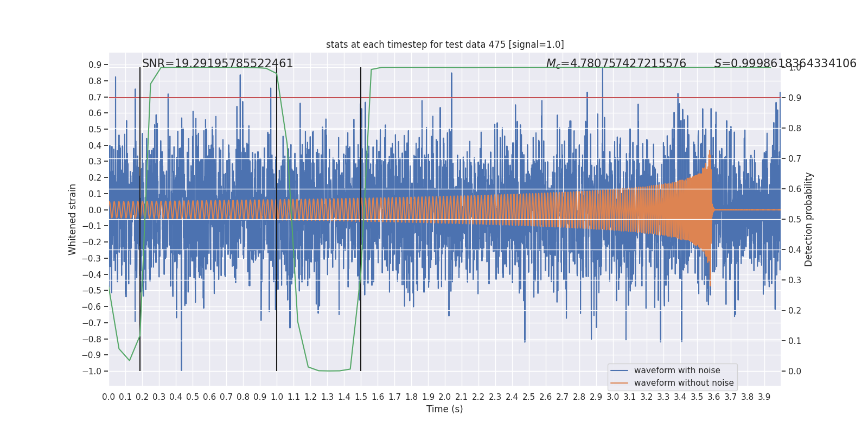Click the 0.0 tick on Whitened strain axis
Image resolution: width=868 pixels, height=434 pixels.
95,210
